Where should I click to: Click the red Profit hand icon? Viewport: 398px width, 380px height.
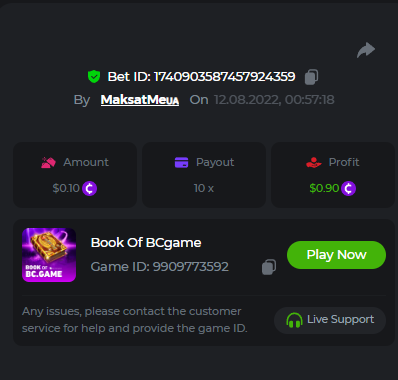(x=314, y=162)
